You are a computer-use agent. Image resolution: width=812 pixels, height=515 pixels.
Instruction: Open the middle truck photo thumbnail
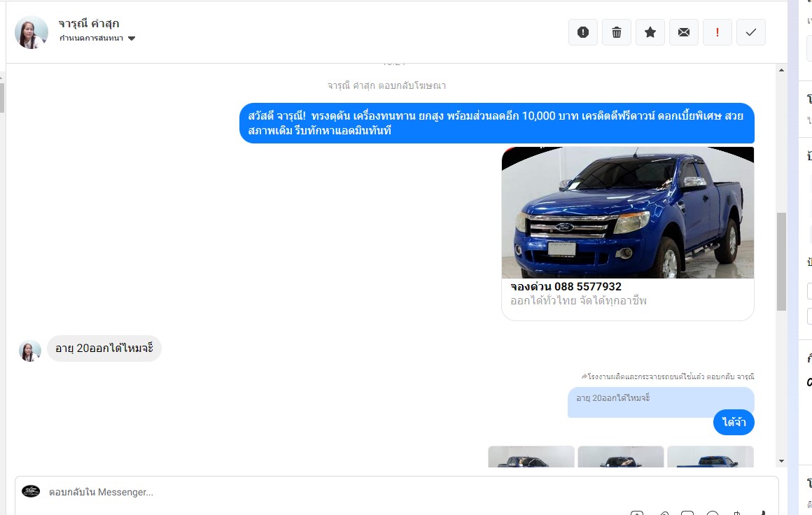point(620,457)
